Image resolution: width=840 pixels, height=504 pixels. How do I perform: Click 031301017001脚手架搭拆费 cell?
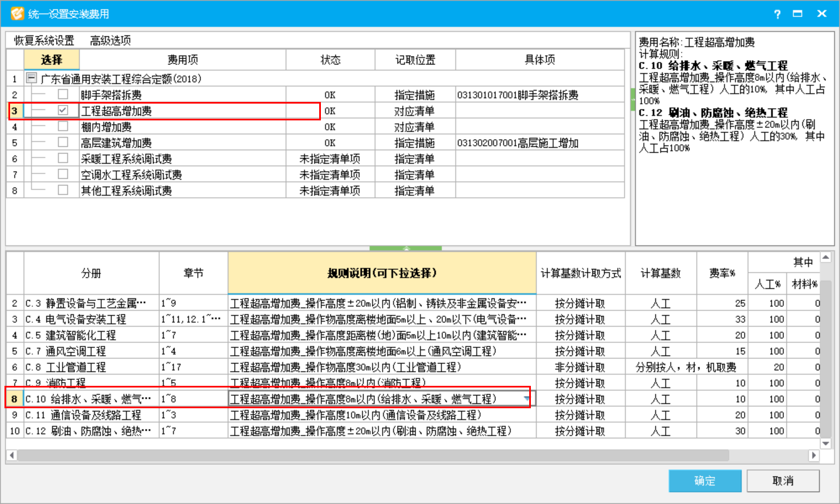point(539,95)
